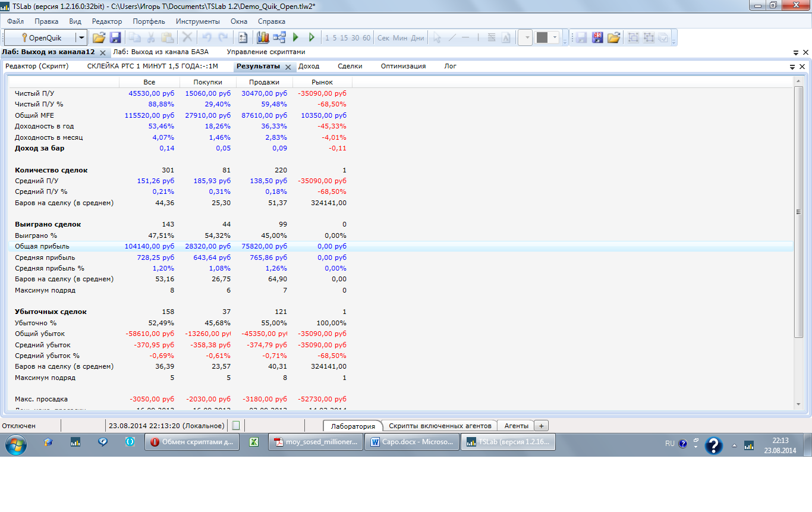Click the blue floppy save icon
Screen dimensions: 812x512
(x=115, y=37)
